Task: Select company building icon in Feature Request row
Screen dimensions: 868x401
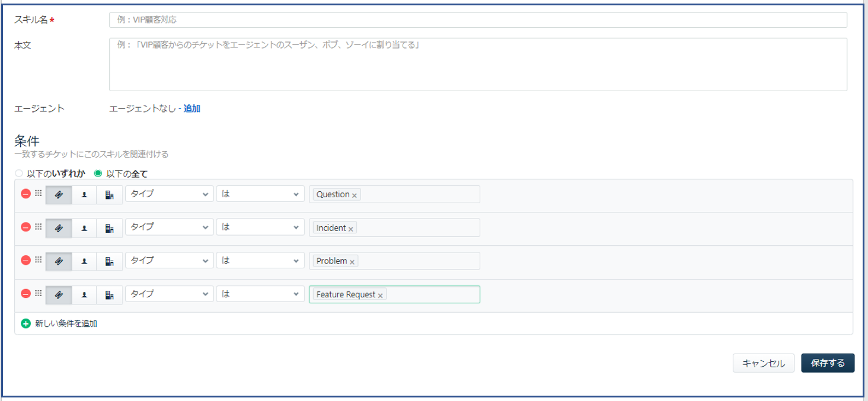Action: 110,294
